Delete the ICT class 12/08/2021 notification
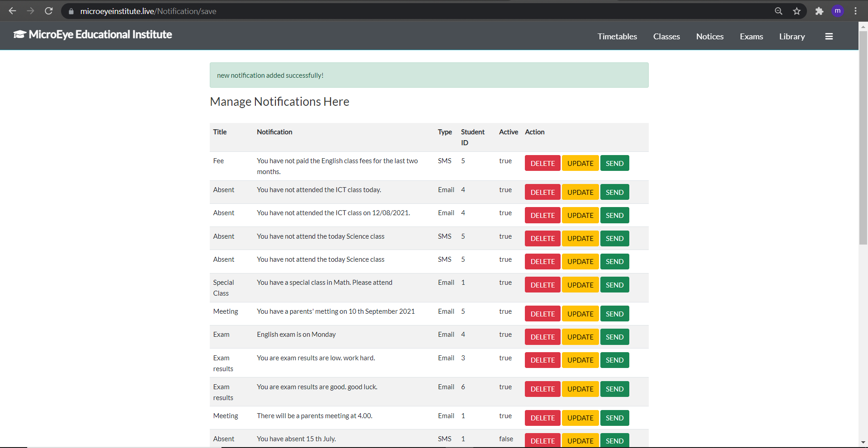868x448 pixels. 542,215
